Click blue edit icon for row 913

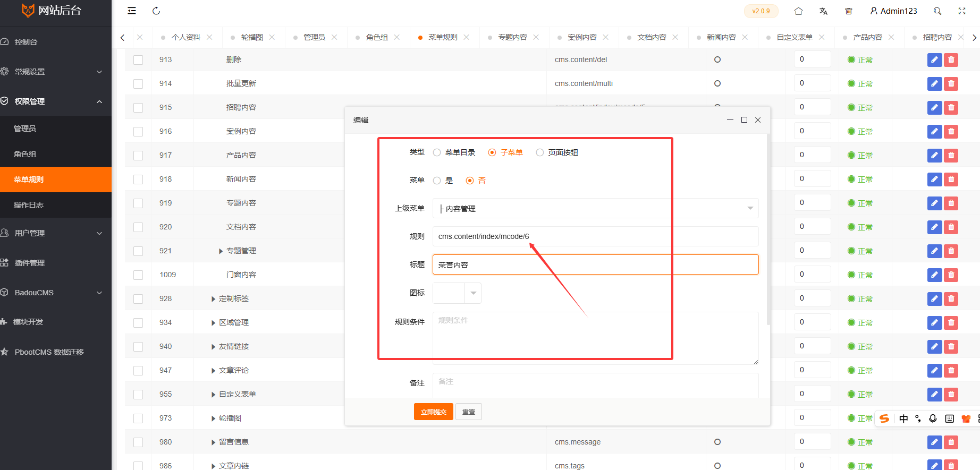(934, 60)
